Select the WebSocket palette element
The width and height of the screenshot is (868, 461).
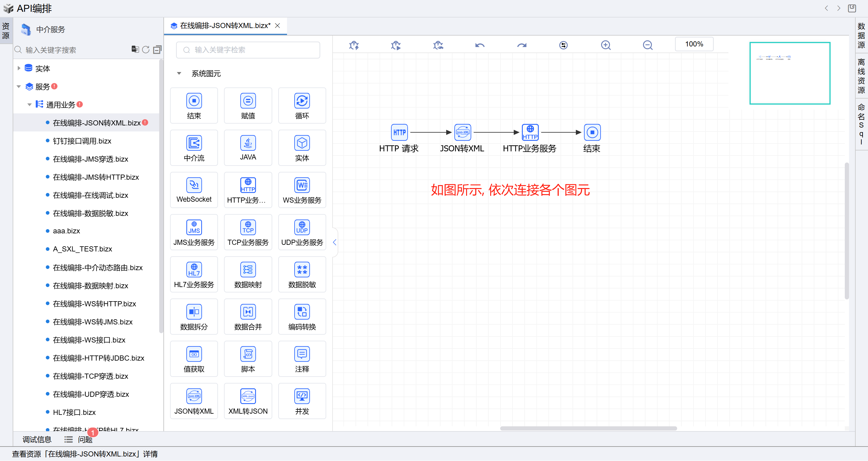[x=194, y=190]
